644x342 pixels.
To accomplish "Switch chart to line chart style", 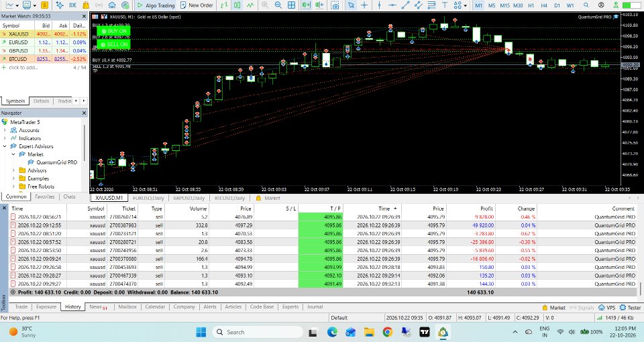I will click(250, 5).
